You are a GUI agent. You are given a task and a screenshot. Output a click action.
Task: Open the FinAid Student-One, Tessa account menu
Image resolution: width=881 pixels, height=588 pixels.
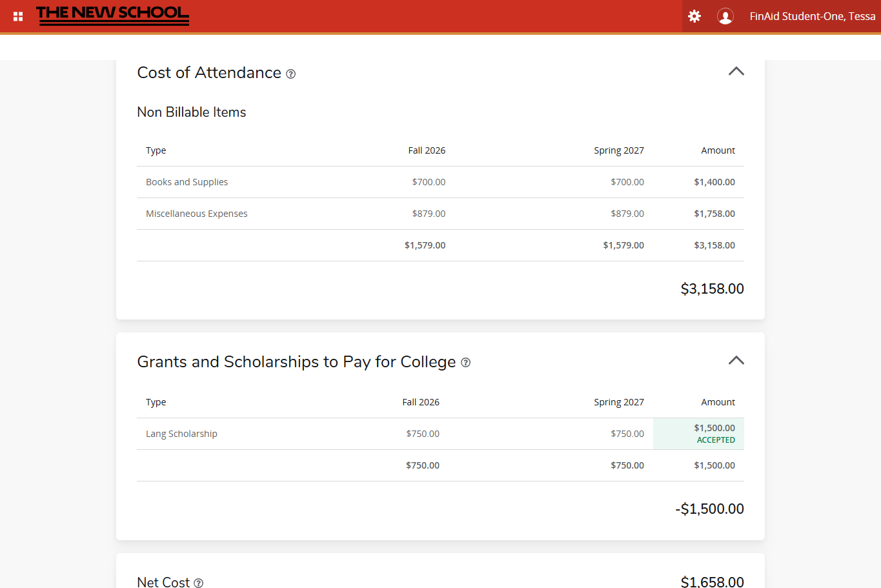[x=812, y=16]
